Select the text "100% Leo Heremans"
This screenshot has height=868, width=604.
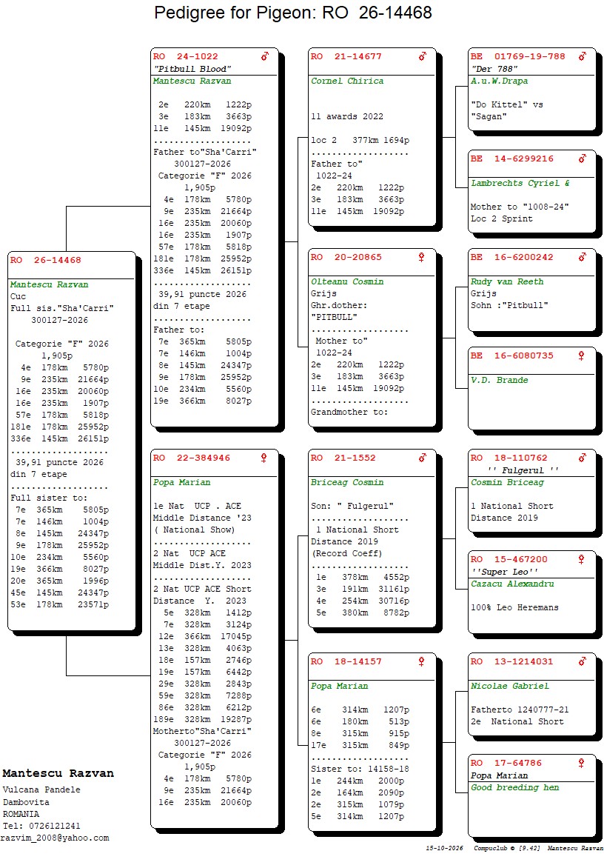(514, 608)
